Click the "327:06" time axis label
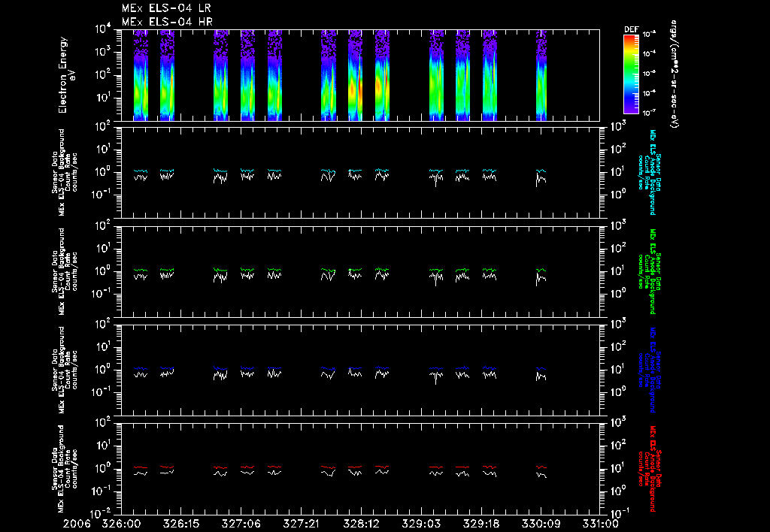Image resolution: width=770 pixels, height=532 pixels. (x=241, y=524)
